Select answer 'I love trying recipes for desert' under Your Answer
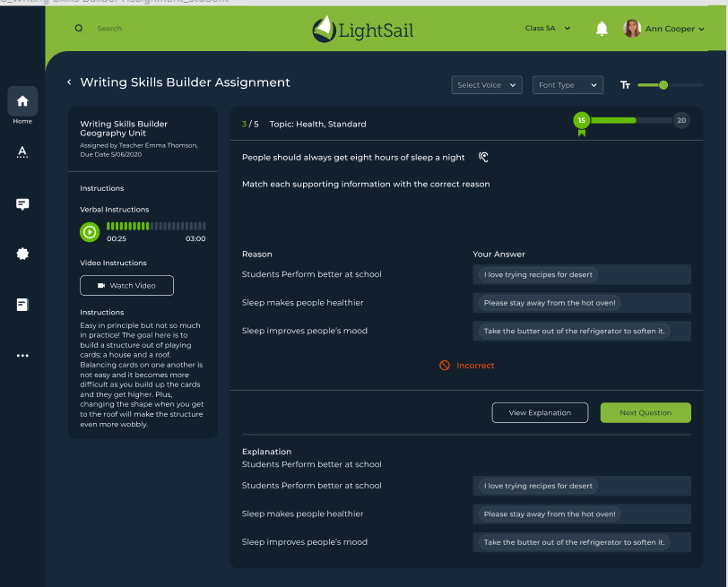 (538, 275)
